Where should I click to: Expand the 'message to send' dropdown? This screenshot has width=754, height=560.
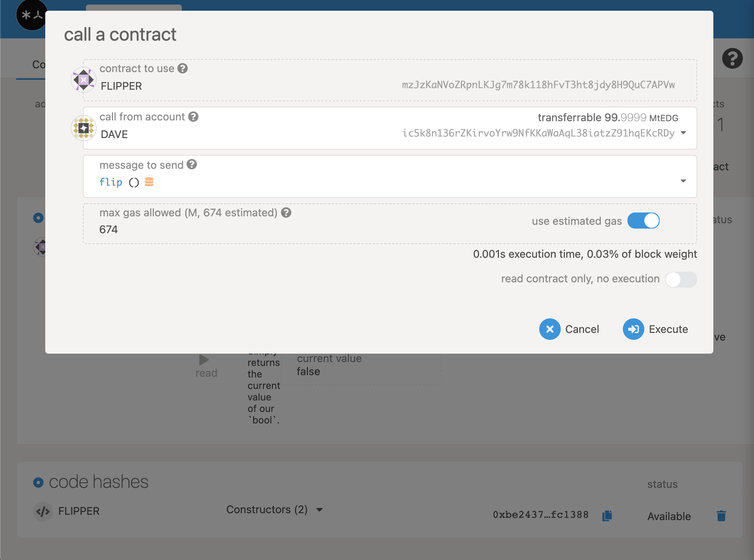683,181
